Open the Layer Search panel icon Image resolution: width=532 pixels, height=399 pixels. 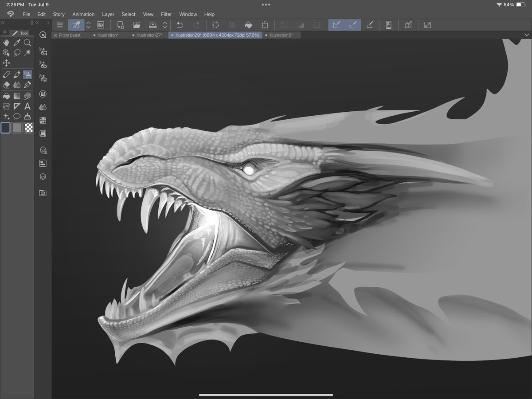[x=43, y=163]
